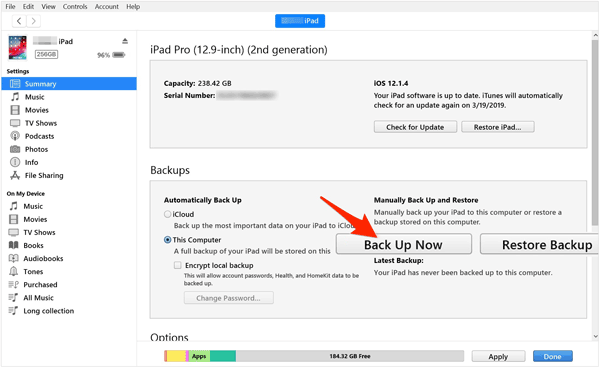The width and height of the screenshot is (600, 368).
Task: Click the Music note icon under On My Device
Action: click(14, 206)
